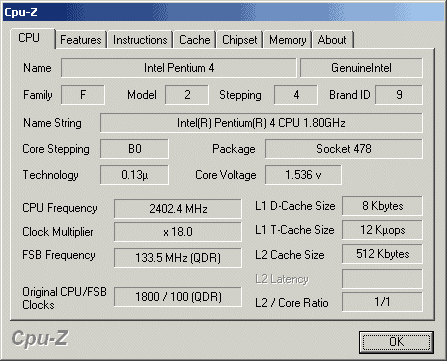447x361 pixels.
Task: Click the Original CPU/FSB Clocks label
Action: point(64,298)
